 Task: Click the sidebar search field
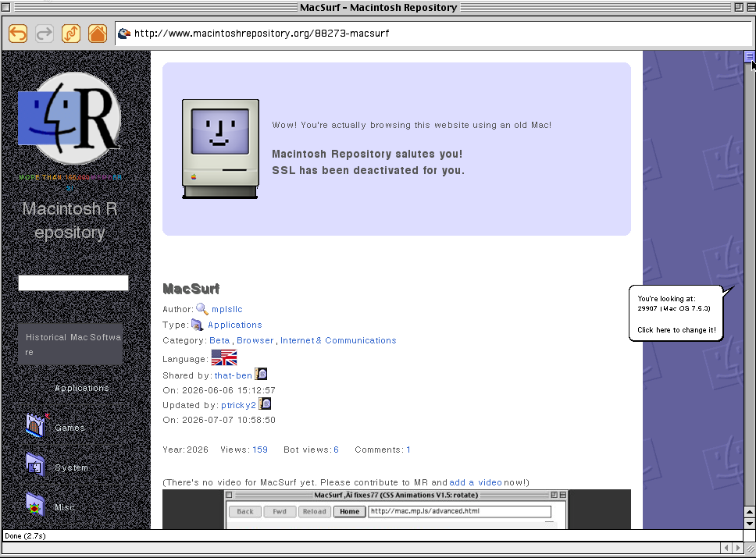(x=73, y=283)
